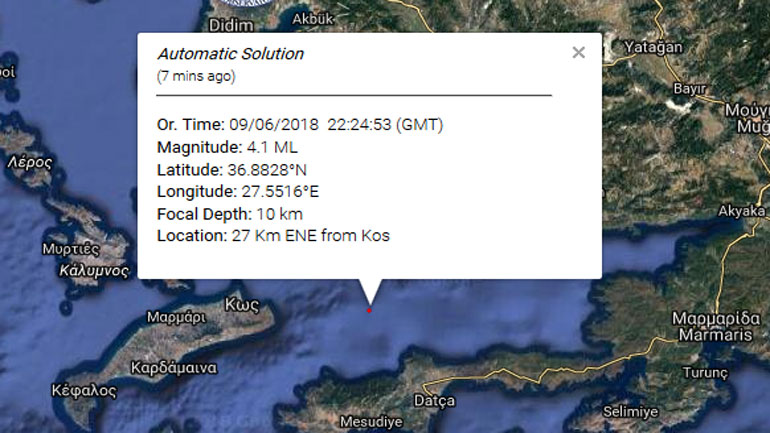770x433 pixels.
Task: Click the Location 27 Km ENE from Kos line
Action: point(273,236)
